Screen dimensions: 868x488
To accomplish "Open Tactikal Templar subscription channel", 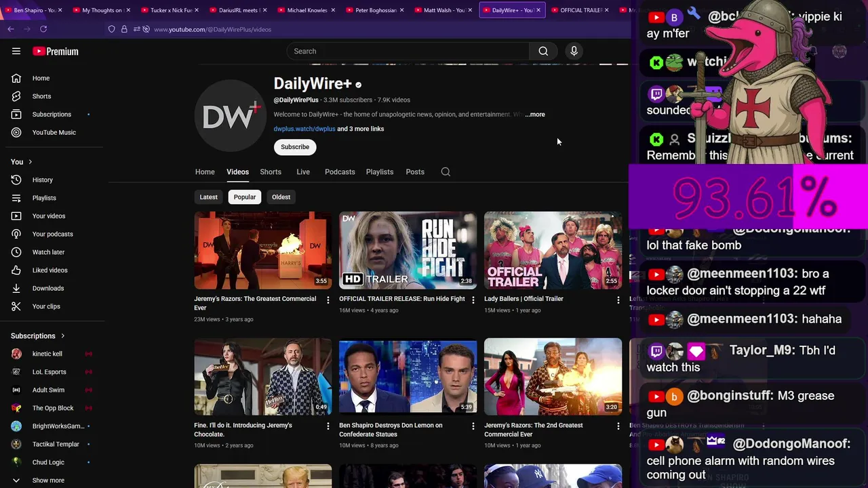I will (x=54, y=445).
